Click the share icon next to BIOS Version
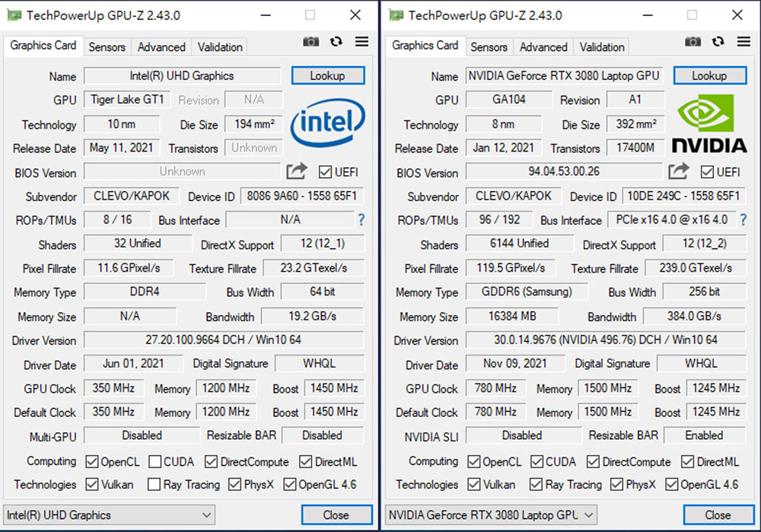Image resolution: width=761 pixels, height=532 pixels. click(x=296, y=171)
